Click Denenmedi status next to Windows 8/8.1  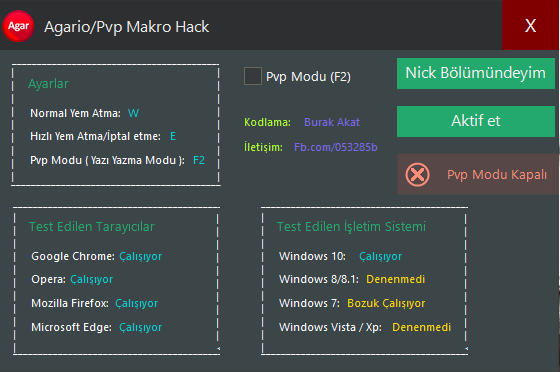(x=395, y=279)
